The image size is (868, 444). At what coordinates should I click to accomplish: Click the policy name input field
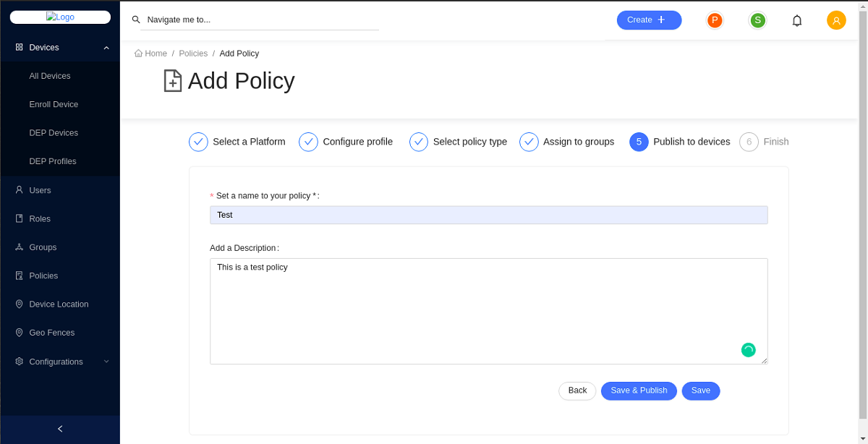pyautogui.click(x=488, y=215)
